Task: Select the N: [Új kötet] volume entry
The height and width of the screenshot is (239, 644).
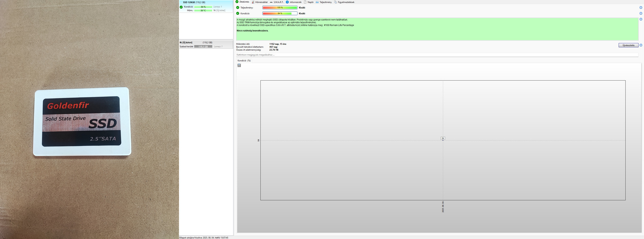Action: [206, 44]
